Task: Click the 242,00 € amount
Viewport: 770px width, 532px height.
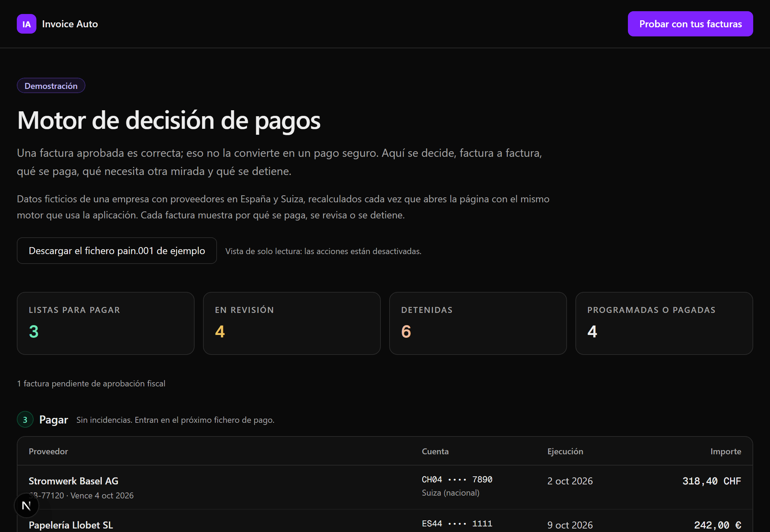Action: click(718, 525)
